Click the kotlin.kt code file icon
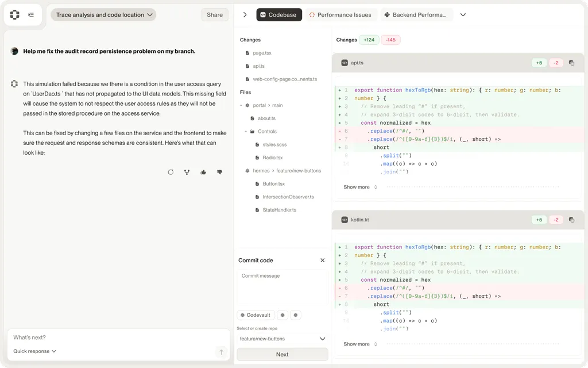Screen dimensions: 588x368 point(345,220)
